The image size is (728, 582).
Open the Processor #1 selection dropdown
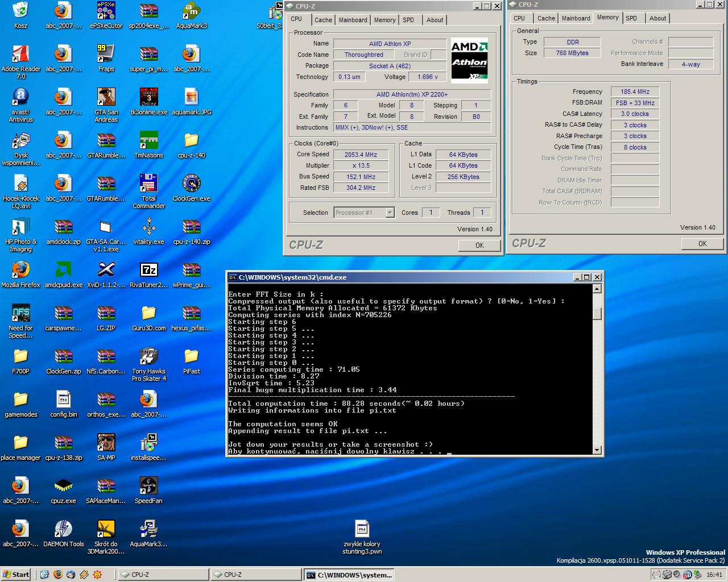pyautogui.click(x=390, y=213)
